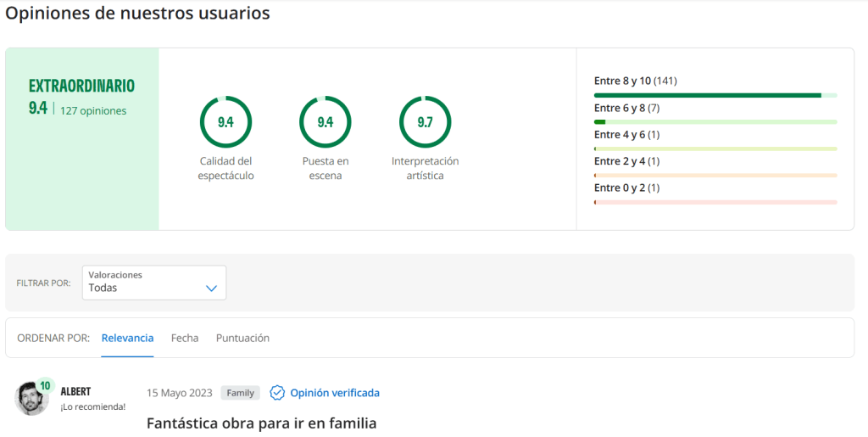Screen dimensions: 868x437
Task: Select the Entre 4 y 6 rating row
Action: 715,141
